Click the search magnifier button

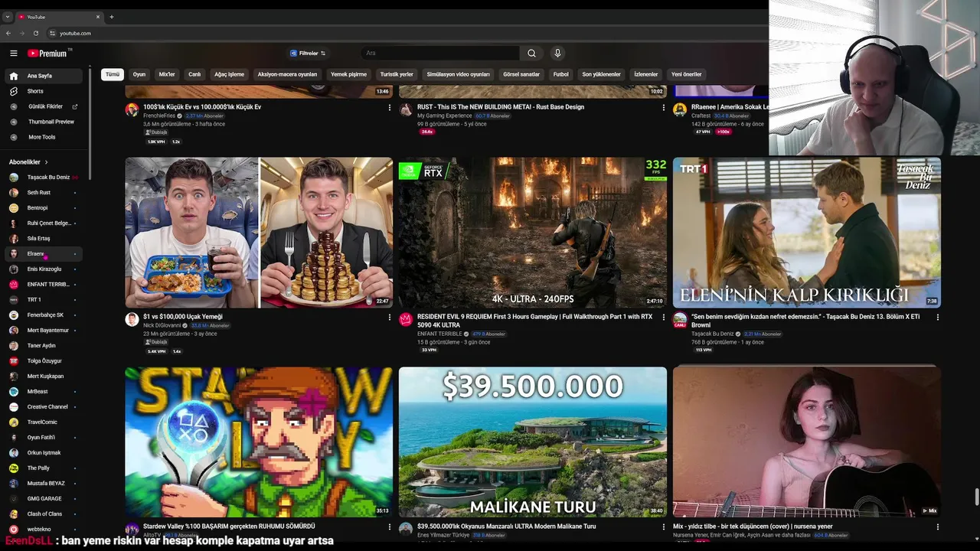tap(531, 53)
